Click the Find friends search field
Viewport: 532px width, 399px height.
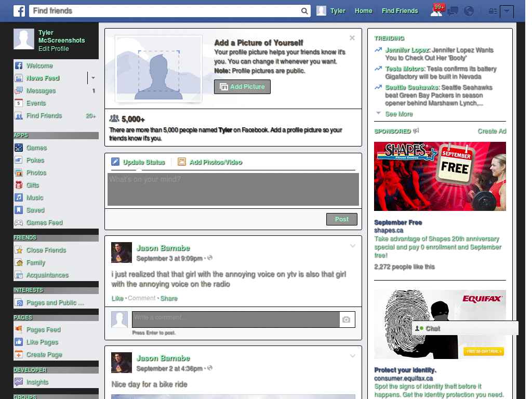tap(166, 11)
